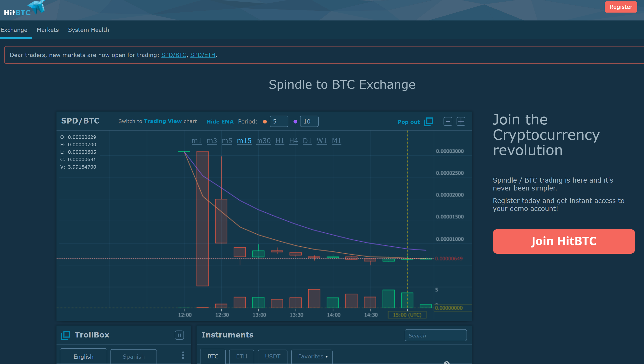Viewport: 644px width, 364px height.
Task: Open the System Health tab
Action: pos(89,30)
